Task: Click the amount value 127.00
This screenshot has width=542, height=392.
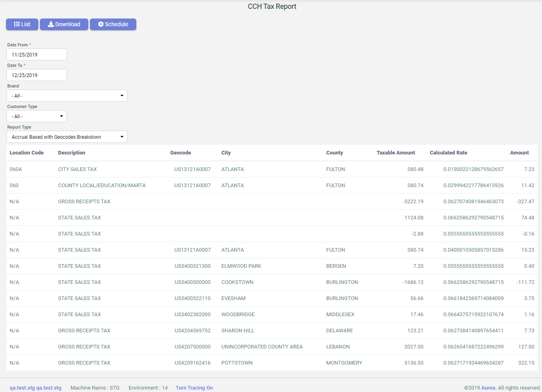Action: (x=526, y=347)
